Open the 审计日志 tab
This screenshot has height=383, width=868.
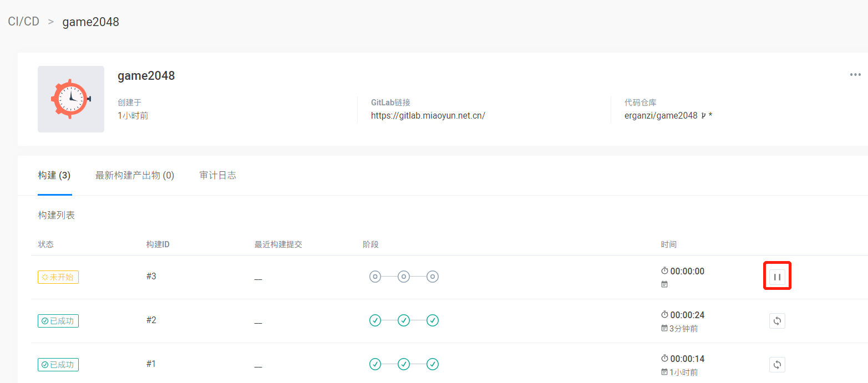click(x=217, y=175)
